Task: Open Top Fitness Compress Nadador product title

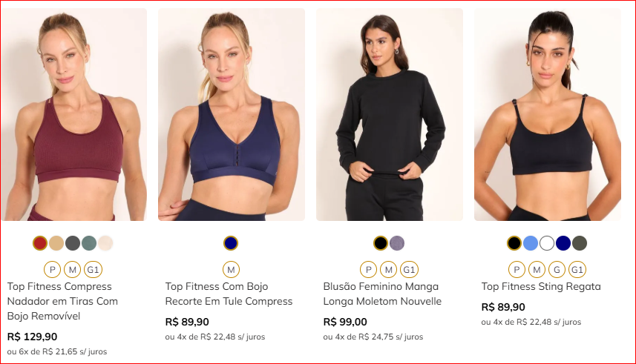Action: pos(62,301)
